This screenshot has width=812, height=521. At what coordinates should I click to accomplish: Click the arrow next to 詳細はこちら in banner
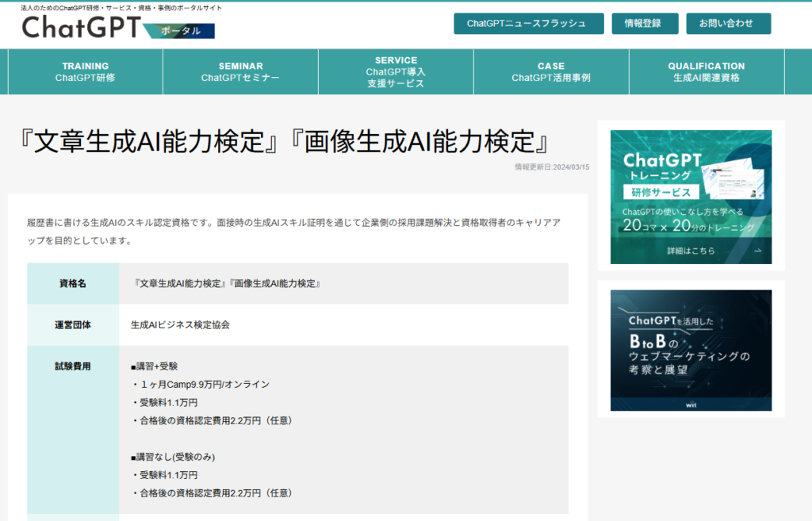tap(756, 251)
